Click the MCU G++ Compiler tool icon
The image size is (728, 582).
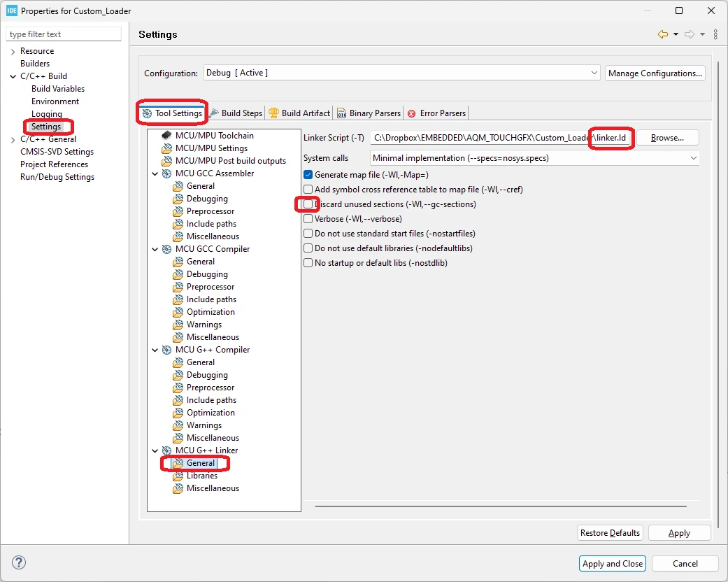tap(166, 350)
